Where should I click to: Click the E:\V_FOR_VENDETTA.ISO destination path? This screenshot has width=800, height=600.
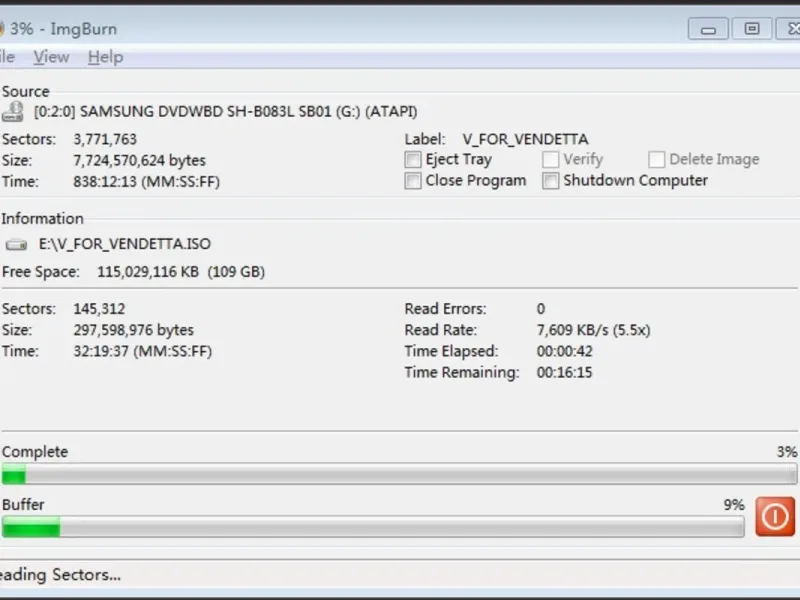click(x=124, y=244)
